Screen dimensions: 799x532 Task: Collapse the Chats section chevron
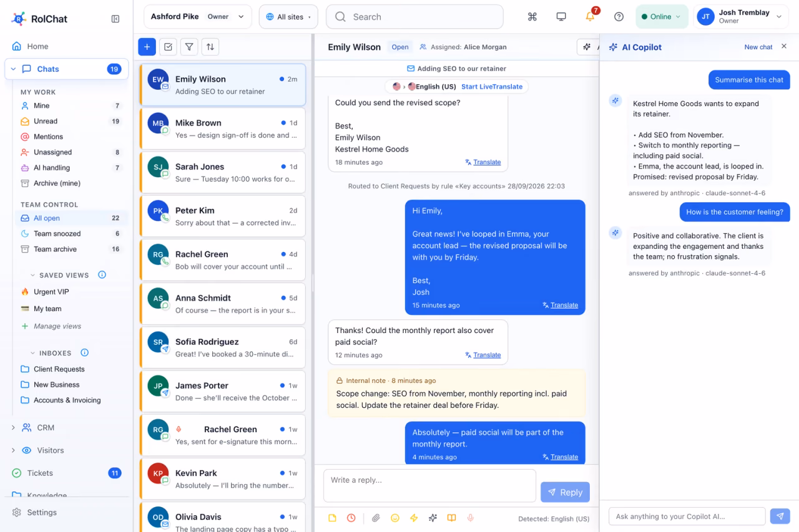point(12,69)
